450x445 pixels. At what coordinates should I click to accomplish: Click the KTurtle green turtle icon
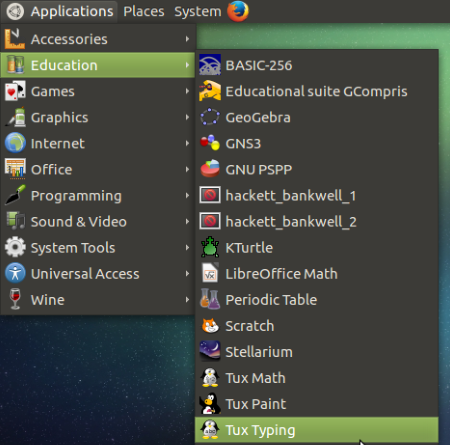pyautogui.click(x=210, y=247)
